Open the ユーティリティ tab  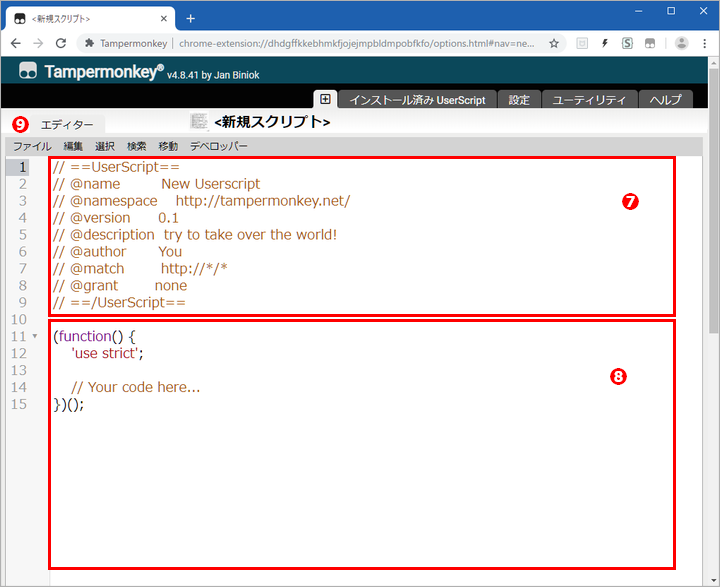[x=589, y=100]
